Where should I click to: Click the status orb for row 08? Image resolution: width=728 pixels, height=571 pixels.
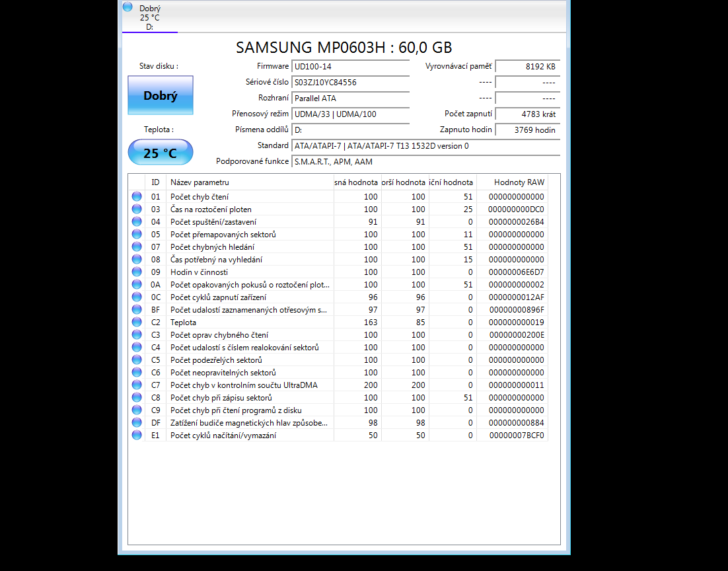pos(137,259)
